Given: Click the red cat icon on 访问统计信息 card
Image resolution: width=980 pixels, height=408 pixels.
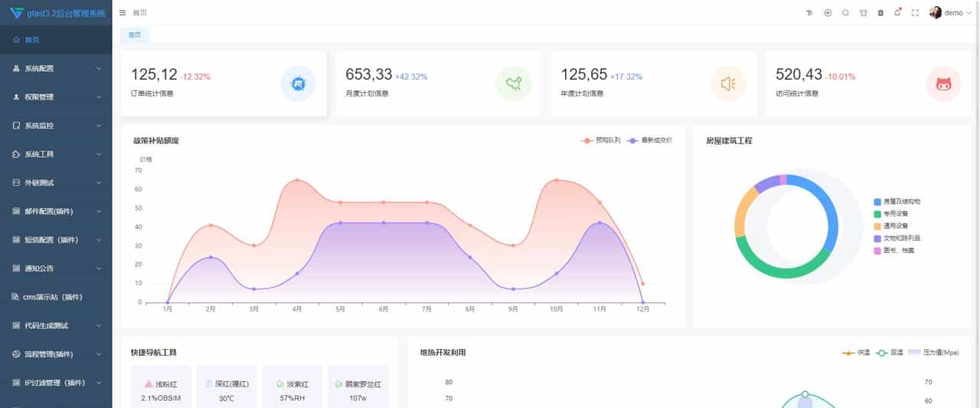Looking at the screenshot, I should (x=944, y=83).
